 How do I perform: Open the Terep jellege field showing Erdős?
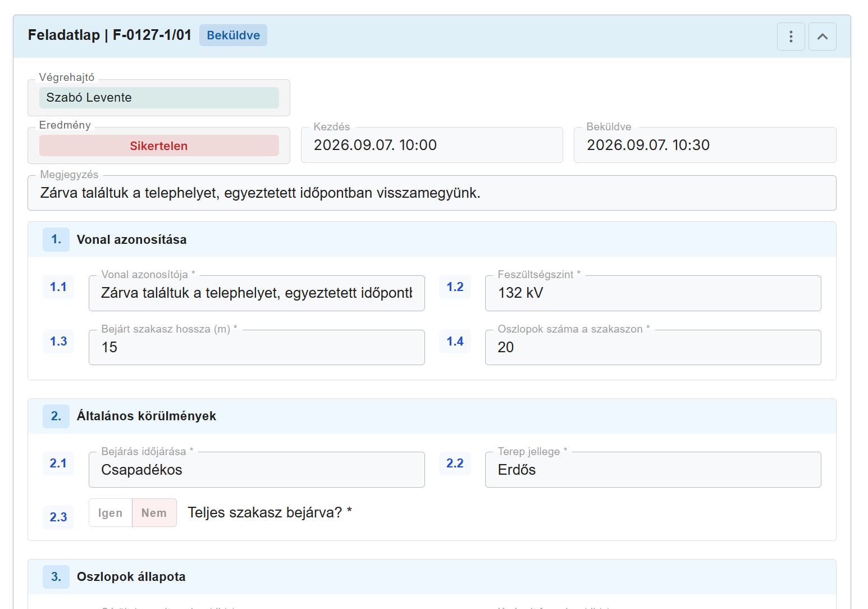[x=653, y=470]
